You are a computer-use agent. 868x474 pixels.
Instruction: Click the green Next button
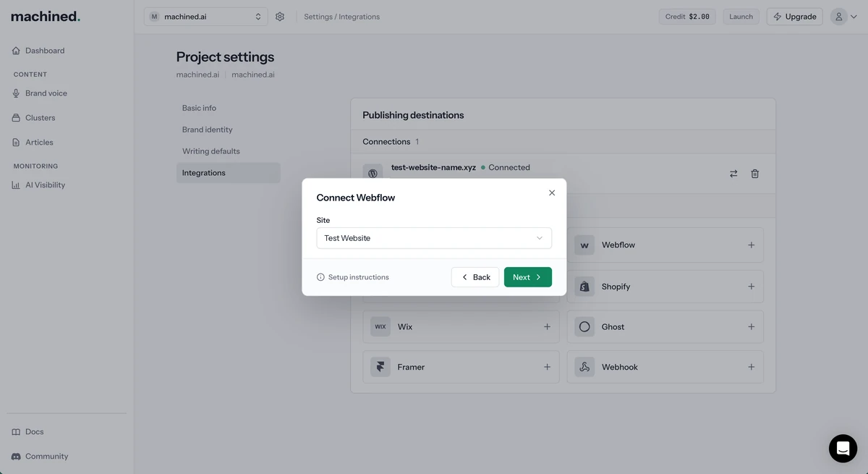click(x=528, y=277)
